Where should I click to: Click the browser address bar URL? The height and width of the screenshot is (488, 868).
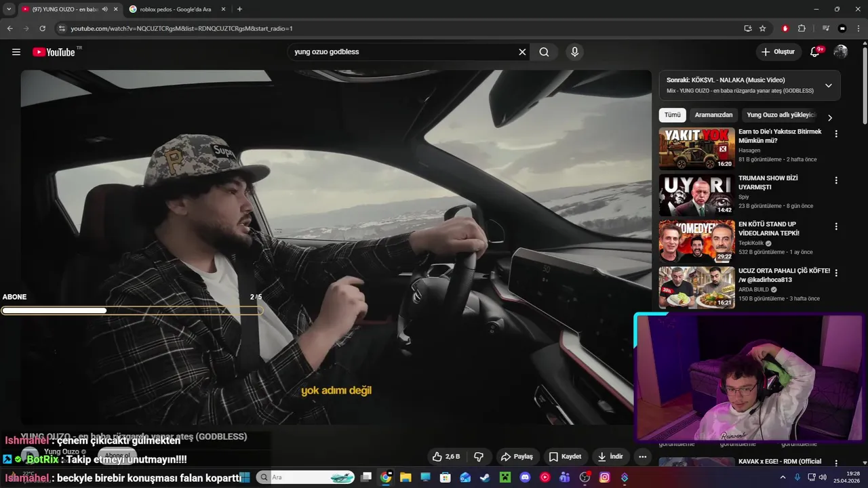(182, 28)
